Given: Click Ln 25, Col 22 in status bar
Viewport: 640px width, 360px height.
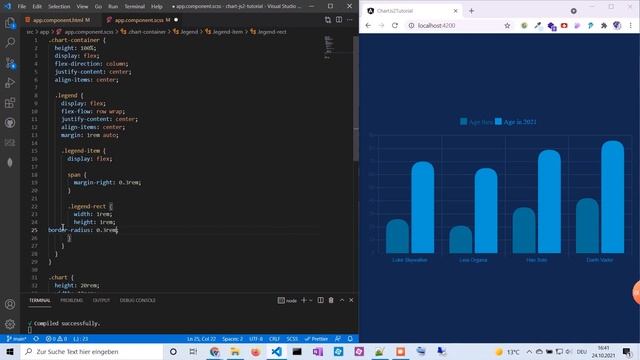Looking at the screenshot, I should pyautogui.click(x=201, y=339).
